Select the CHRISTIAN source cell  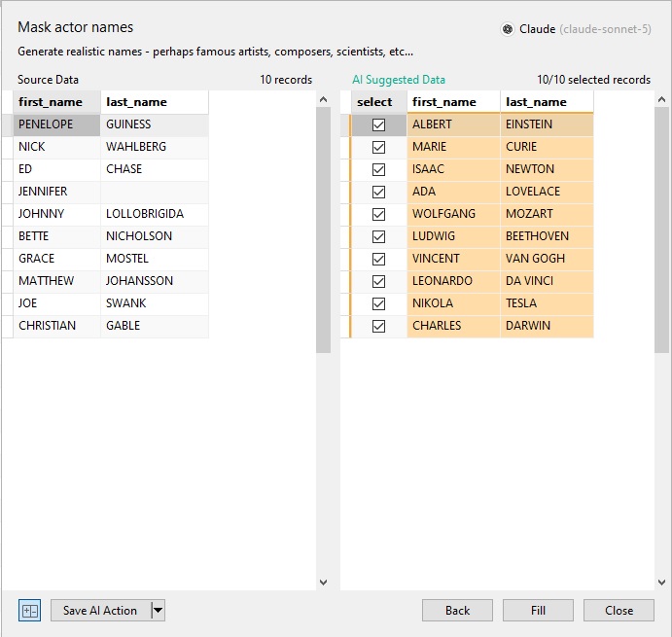(57, 326)
